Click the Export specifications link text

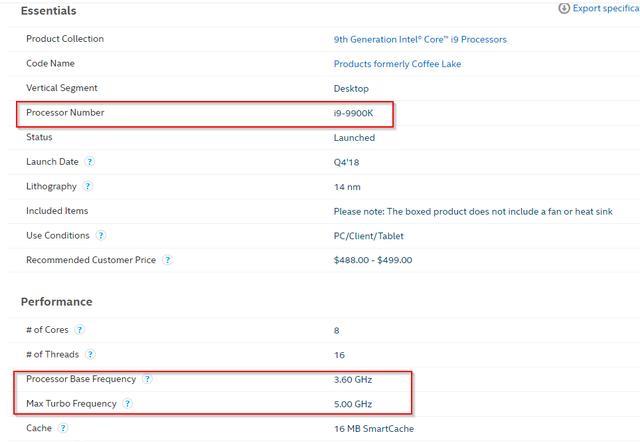[606, 8]
